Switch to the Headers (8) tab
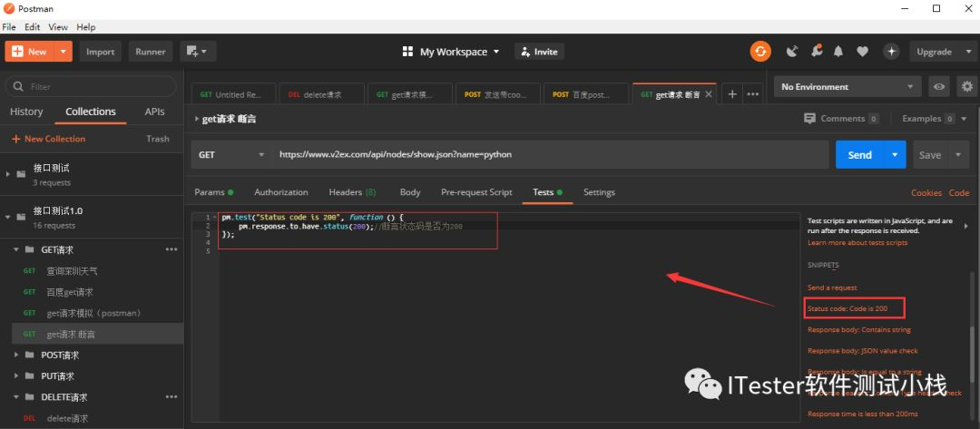This screenshot has height=429, width=980. pyautogui.click(x=352, y=191)
